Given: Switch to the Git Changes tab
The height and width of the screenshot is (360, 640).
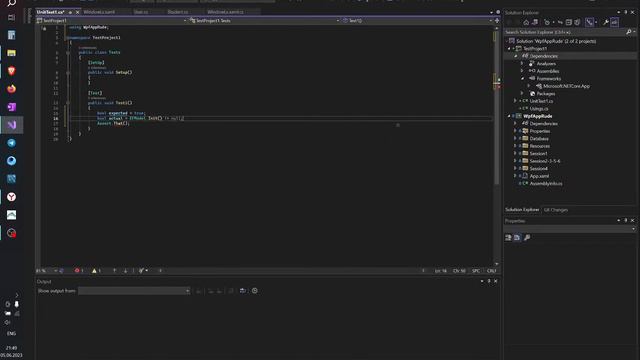Looking at the screenshot, I should (556, 210).
